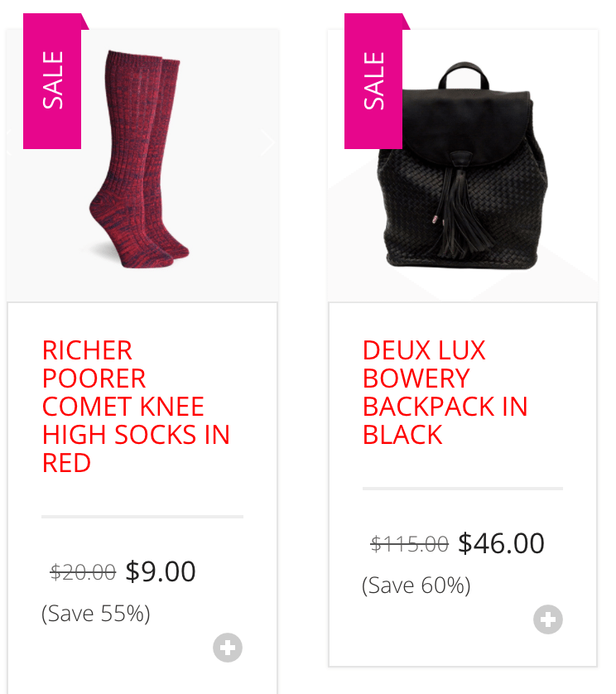
Task: Open the black woven backpack photo
Action: pyautogui.click(x=463, y=165)
